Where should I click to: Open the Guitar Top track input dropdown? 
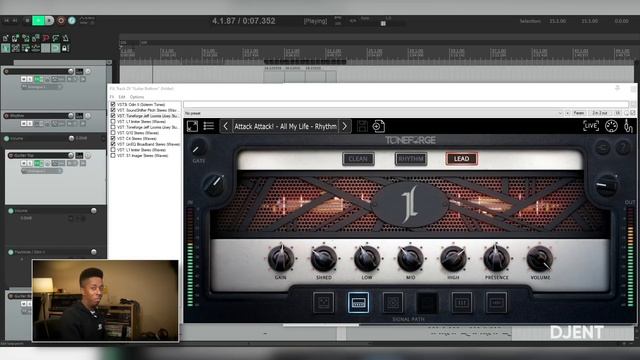(x=42, y=171)
